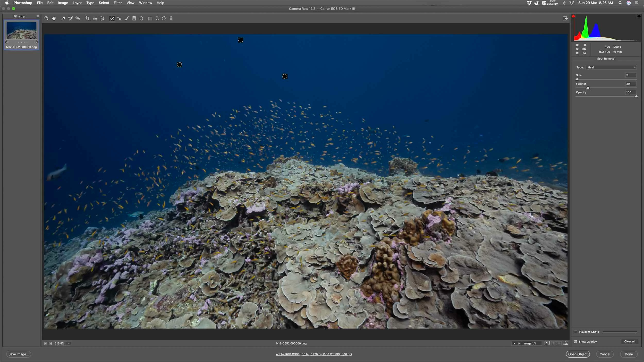This screenshot has height=362, width=644.
Task: Open the Filter menu
Action: coord(117,3)
